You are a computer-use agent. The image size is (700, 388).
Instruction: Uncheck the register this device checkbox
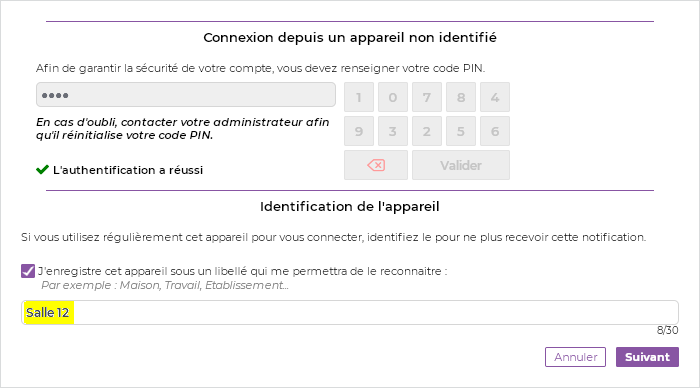(x=28, y=271)
